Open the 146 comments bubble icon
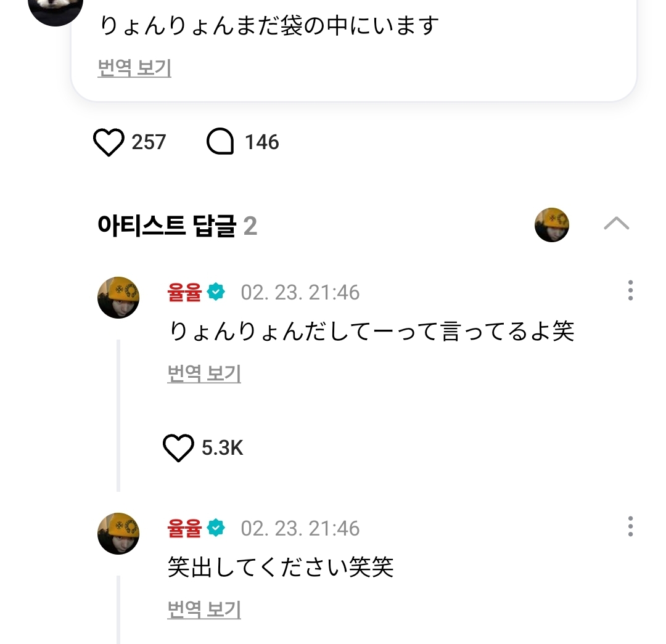This screenshot has height=644, width=666. (x=220, y=141)
